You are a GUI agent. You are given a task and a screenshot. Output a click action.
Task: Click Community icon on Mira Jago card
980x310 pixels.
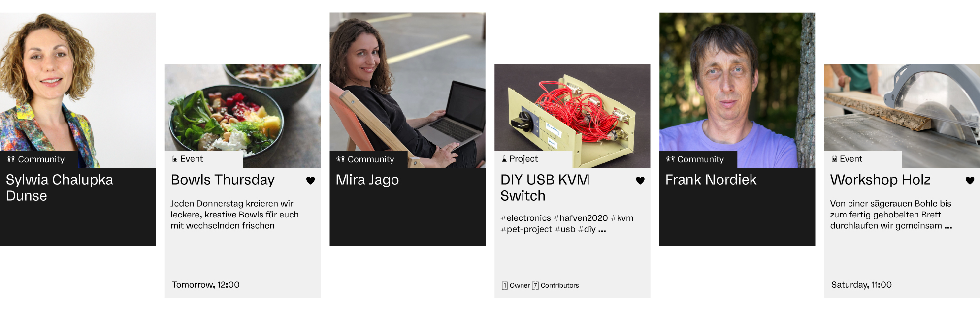coord(340,159)
